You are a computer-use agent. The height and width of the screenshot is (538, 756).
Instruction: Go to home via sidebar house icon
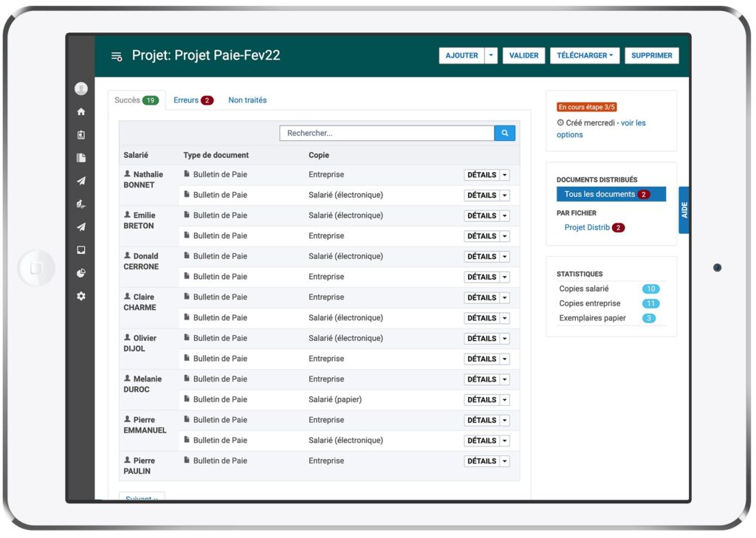point(81,112)
